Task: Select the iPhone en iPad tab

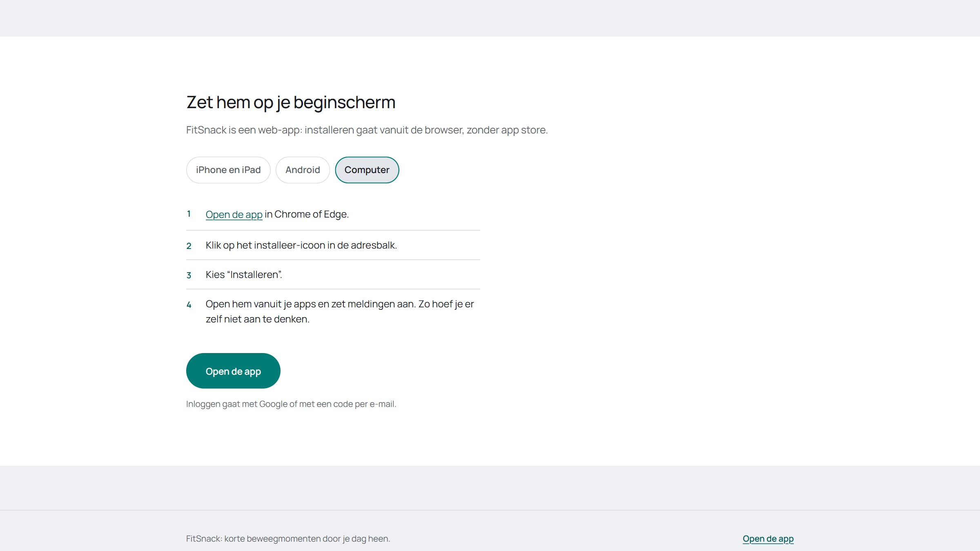Action: click(228, 170)
